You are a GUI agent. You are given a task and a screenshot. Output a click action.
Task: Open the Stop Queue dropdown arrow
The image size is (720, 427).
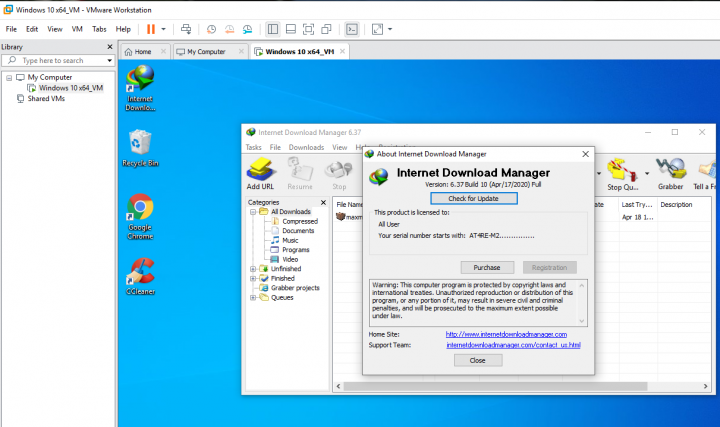point(647,174)
